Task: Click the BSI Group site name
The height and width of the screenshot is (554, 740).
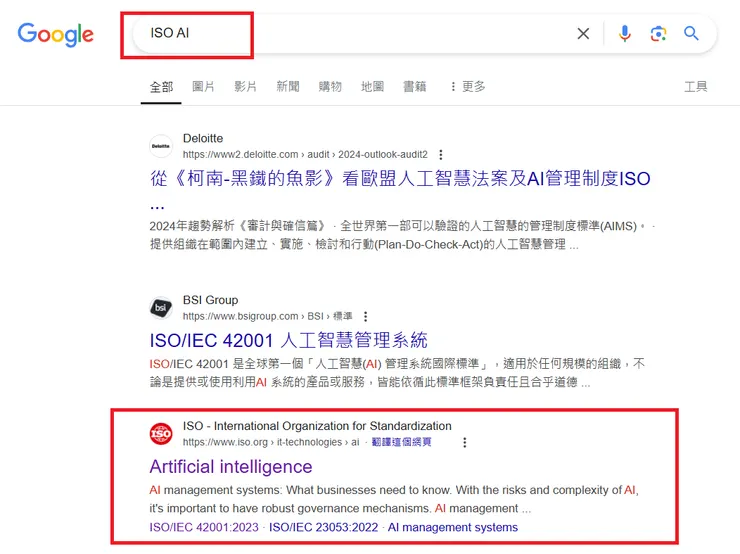Action: [210, 300]
